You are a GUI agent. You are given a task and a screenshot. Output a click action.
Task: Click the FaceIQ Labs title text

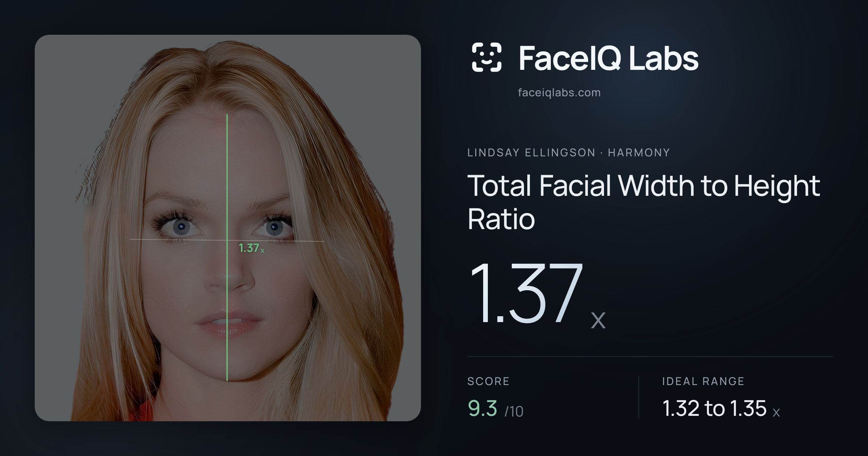coord(608,58)
